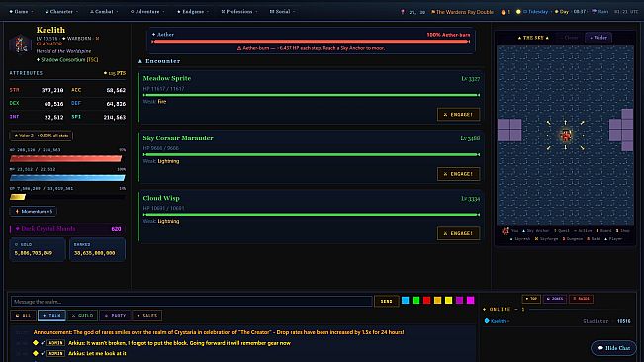Open the Zones list tab
Image resolution: width=644 pixels, height=362 pixels.
click(555, 299)
